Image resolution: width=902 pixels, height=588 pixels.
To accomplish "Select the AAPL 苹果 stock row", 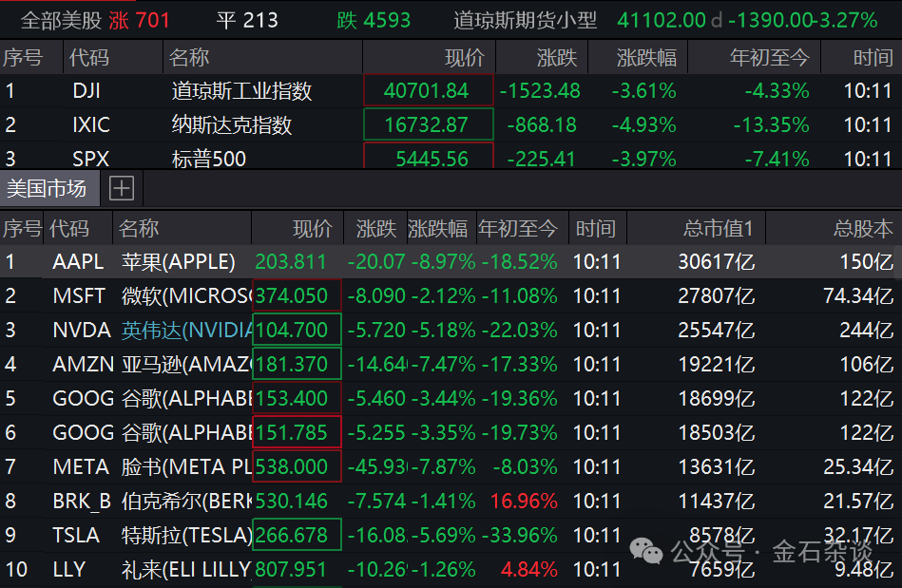I will pyautogui.click(x=178, y=262).
